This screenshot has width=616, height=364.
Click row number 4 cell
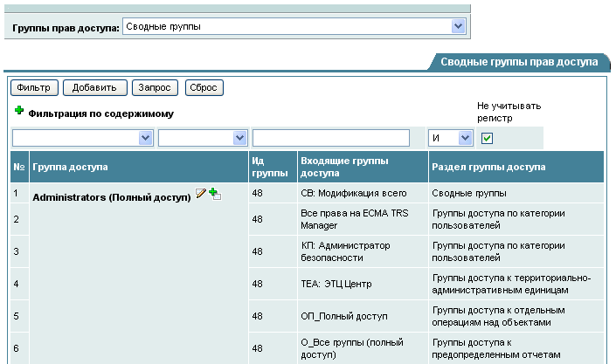pos(19,284)
